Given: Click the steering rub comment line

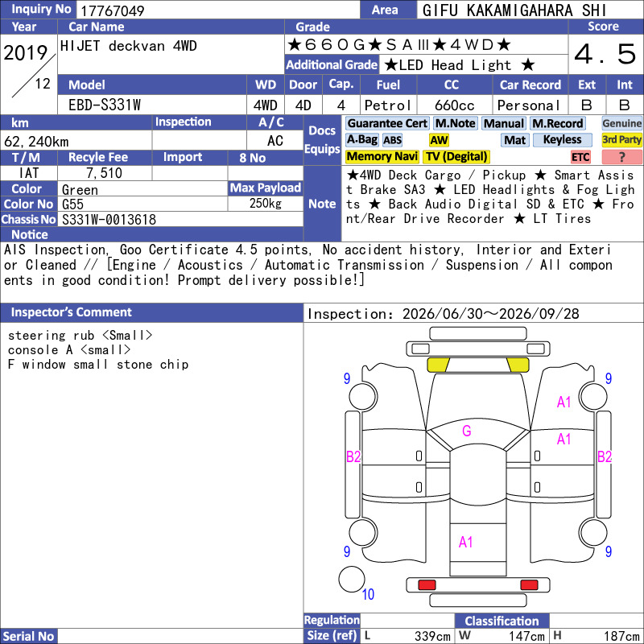Looking at the screenshot, I should point(80,336).
